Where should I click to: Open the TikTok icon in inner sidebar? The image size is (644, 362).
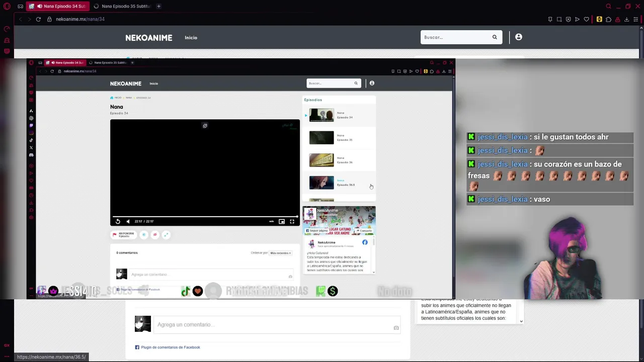click(31, 140)
